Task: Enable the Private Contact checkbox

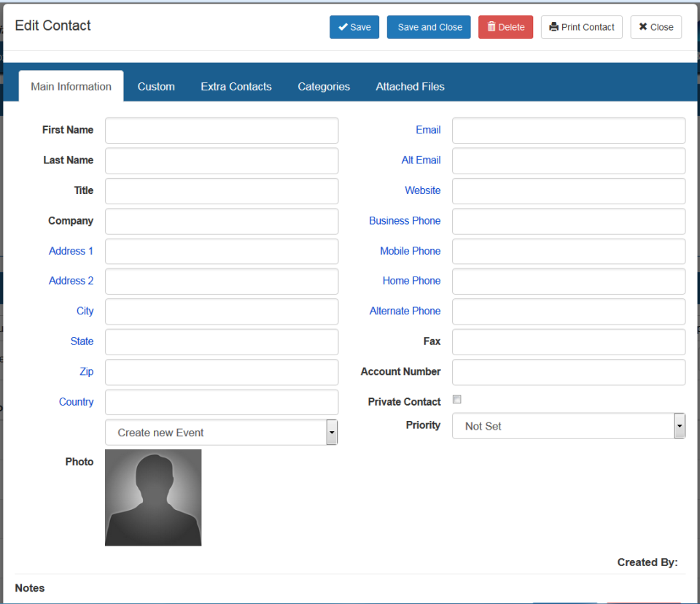Action: pyautogui.click(x=457, y=399)
